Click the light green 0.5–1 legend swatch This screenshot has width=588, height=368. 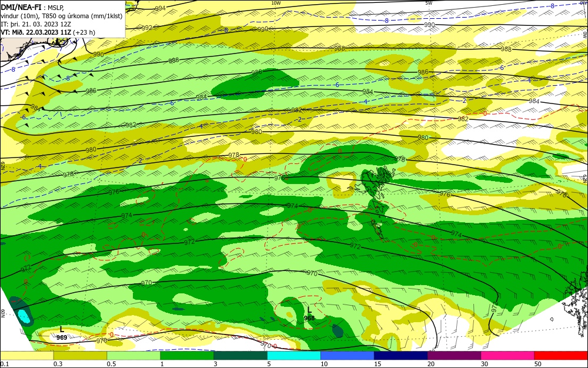pyautogui.click(x=133, y=356)
